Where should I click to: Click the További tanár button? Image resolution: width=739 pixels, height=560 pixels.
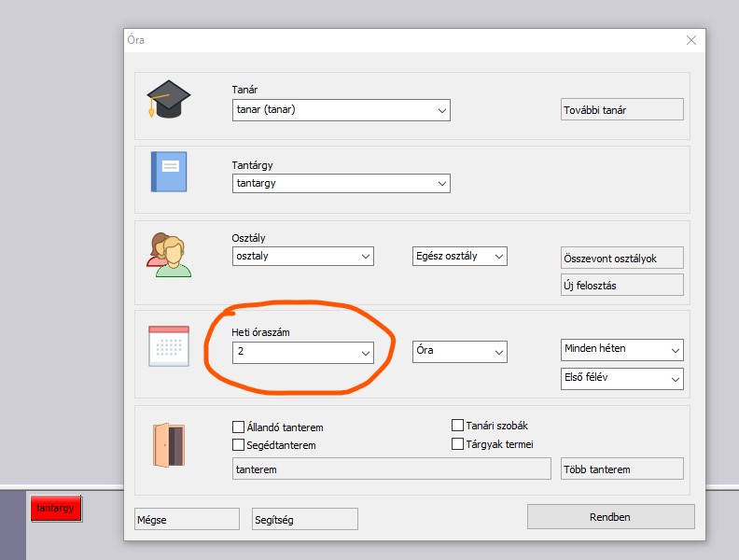coord(622,109)
